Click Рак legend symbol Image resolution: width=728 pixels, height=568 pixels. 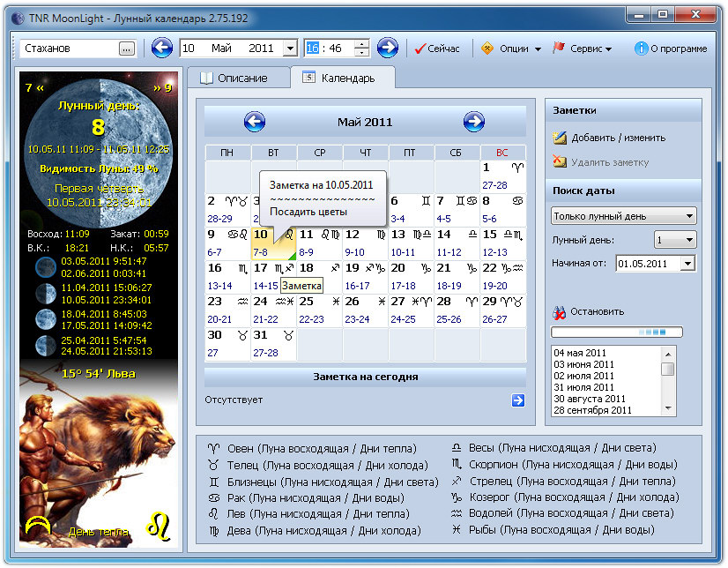[x=213, y=497]
